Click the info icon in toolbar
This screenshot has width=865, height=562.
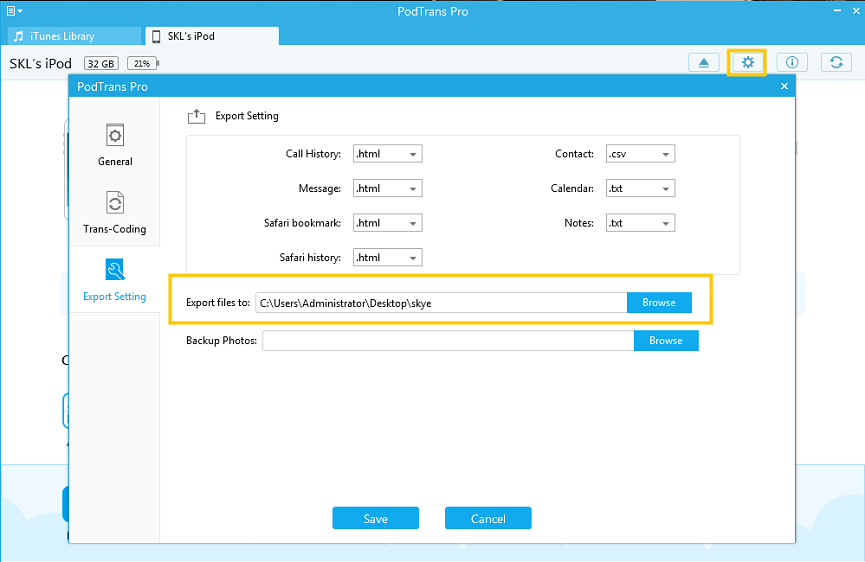[x=792, y=63]
